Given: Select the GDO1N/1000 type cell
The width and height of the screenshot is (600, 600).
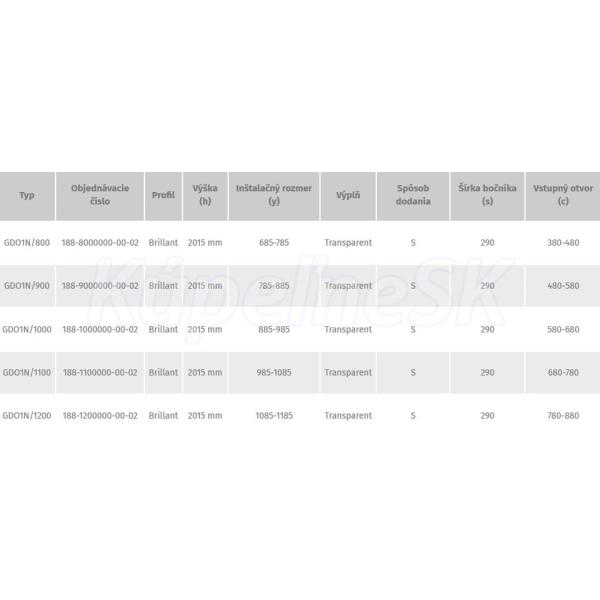Looking at the screenshot, I should click(27, 329).
